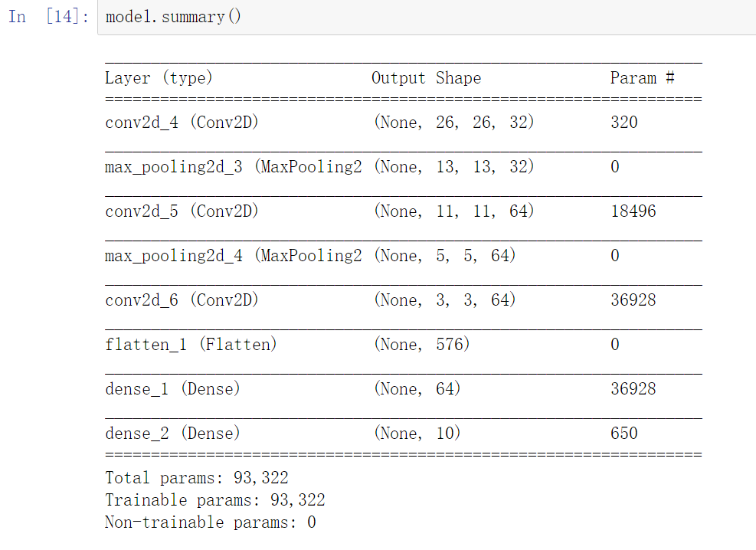Click the Total params: 93,322 line
Image resolution: width=756 pixels, height=550 pixels.
click(x=196, y=478)
